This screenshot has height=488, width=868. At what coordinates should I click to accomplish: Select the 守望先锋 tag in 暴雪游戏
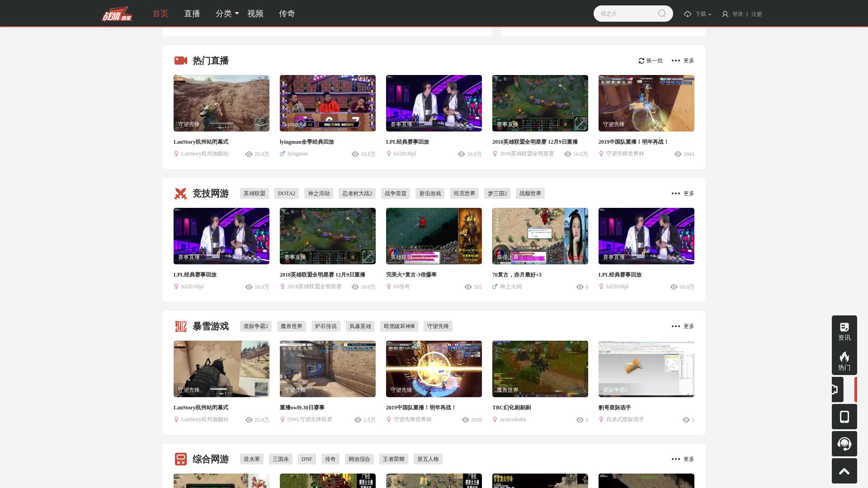click(438, 326)
